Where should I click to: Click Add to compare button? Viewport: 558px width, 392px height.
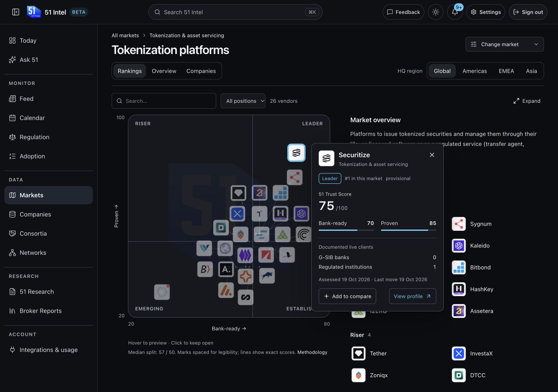(347, 296)
